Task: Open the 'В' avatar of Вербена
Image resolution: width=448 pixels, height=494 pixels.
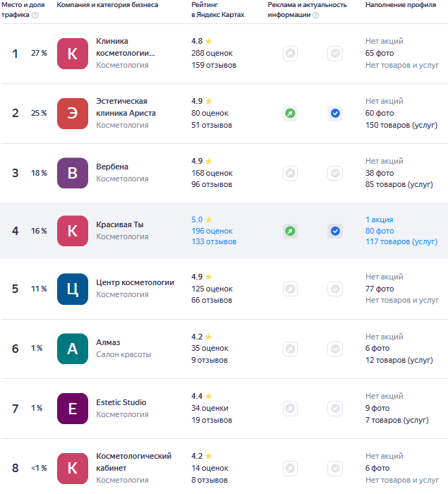Action: pos(73,173)
